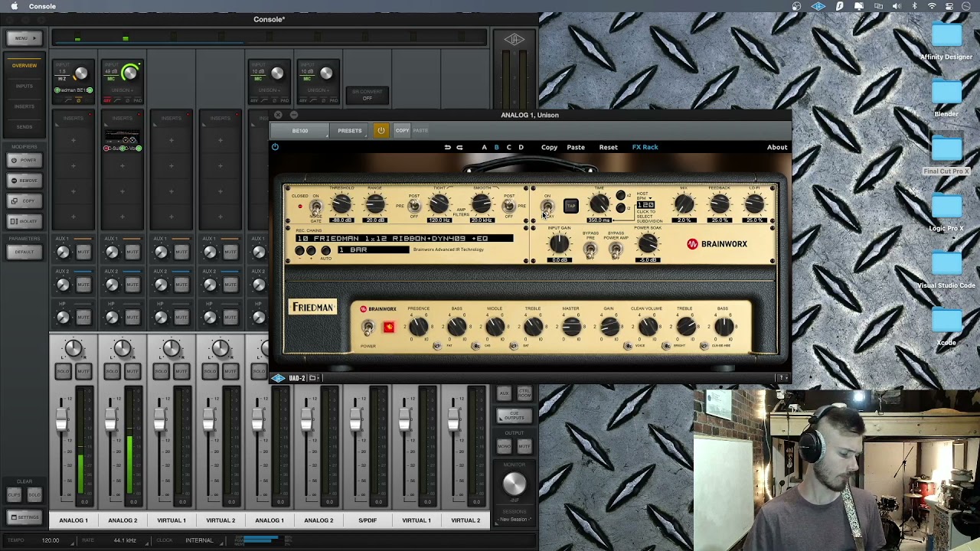Screen dimensions: 980x551
Task: Click the blue plugin power icon
Action: click(275, 147)
